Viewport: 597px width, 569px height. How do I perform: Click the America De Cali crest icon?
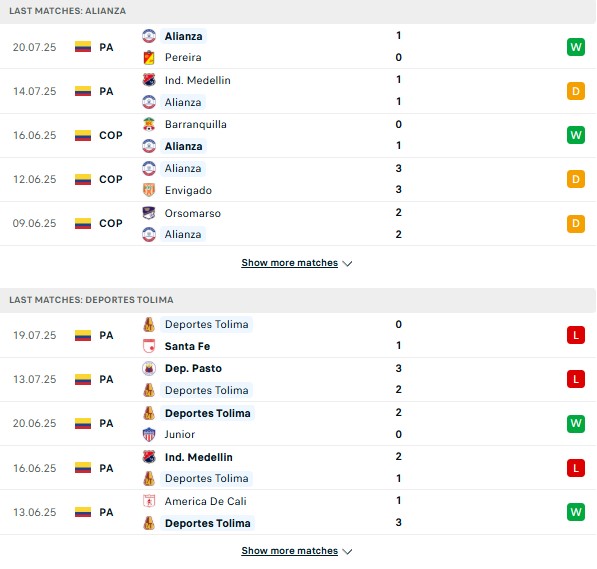[x=149, y=501]
